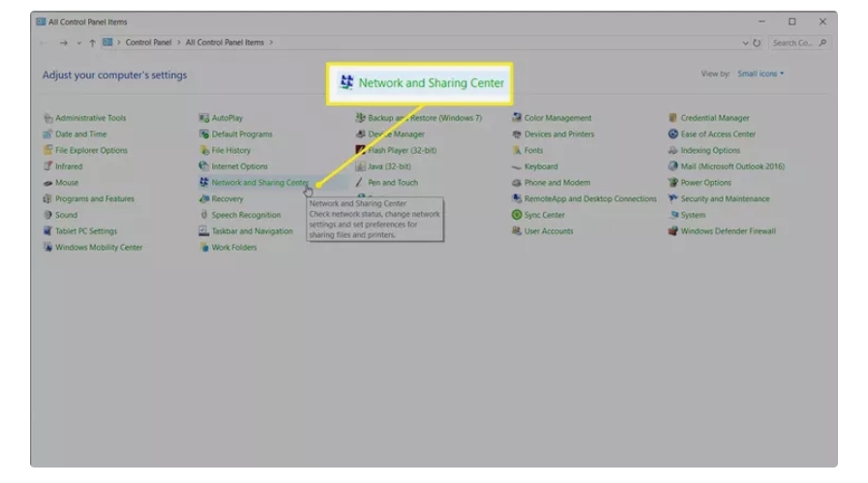This screenshot has width=868, height=483.
Task: Open the Sound icon
Action: click(48, 215)
